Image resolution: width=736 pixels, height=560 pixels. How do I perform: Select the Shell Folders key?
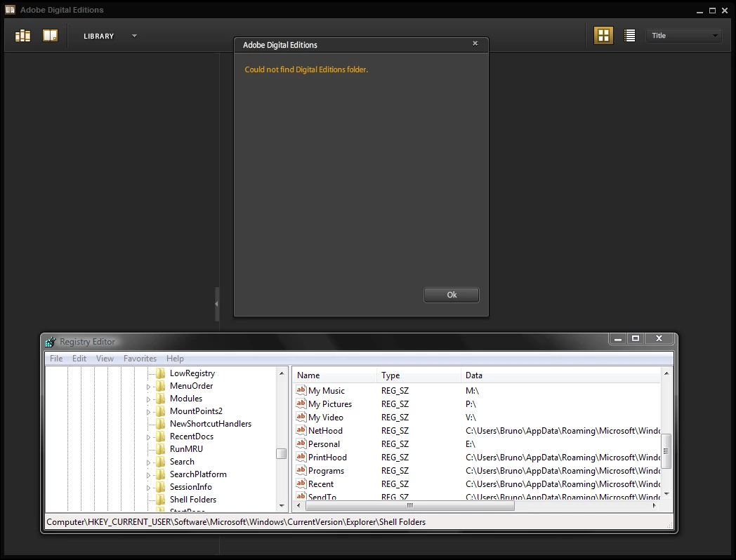click(x=193, y=500)
